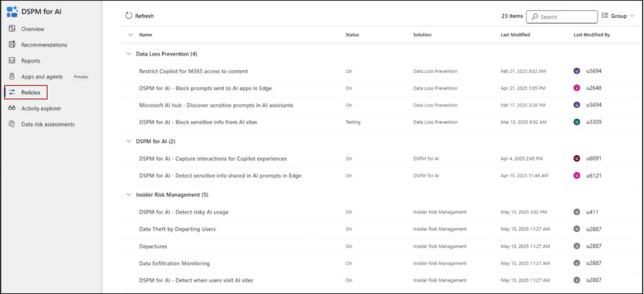This screenshot has height=294, width=644.
Task: Open Data risk assessments page
Action: 47,124
